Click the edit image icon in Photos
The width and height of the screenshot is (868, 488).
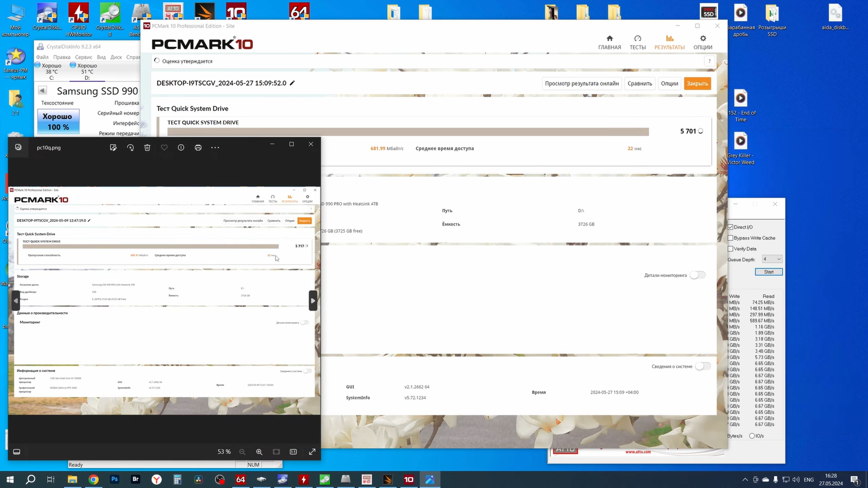tap(113, 147)
